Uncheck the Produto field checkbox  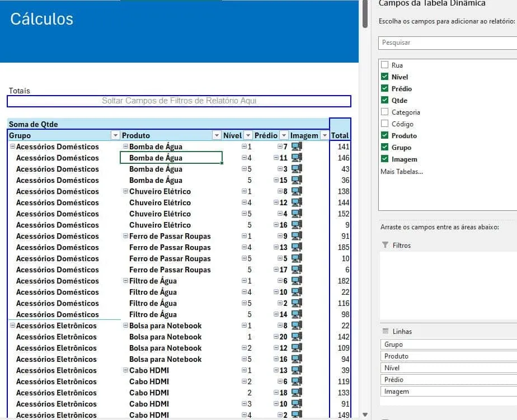[x=384, y=135]
